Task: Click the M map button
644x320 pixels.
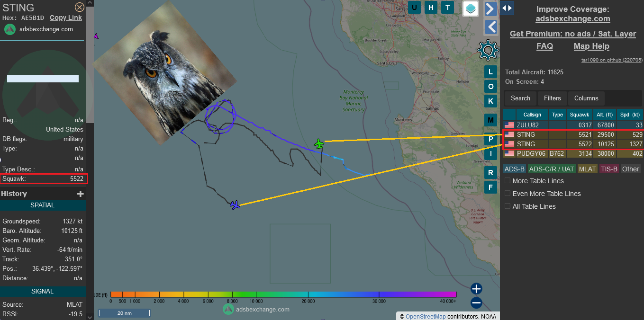Action: click(490, 120)
